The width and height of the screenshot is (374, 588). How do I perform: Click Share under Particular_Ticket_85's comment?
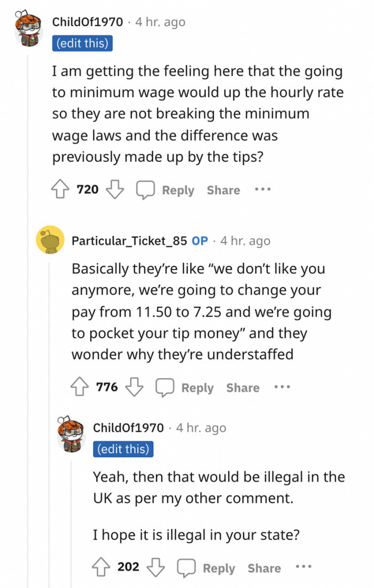243,387
